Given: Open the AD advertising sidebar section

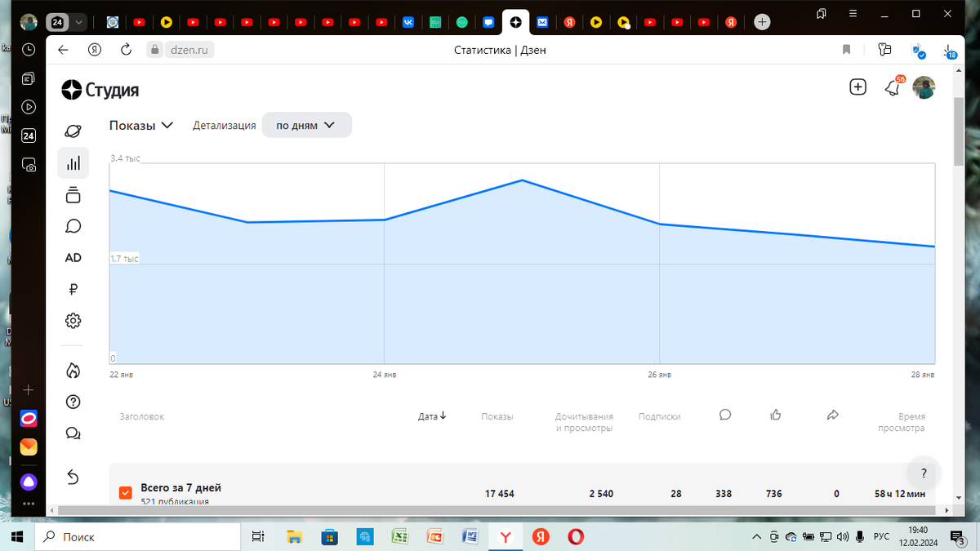Looking at the screenshot, I should (x=73, y=257).
